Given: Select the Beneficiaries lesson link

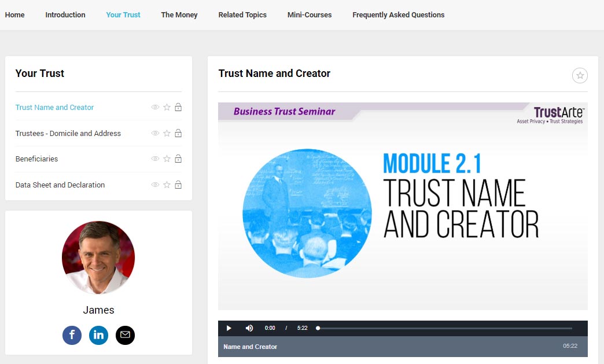Looking at the screenshot, I should point(36,159).
